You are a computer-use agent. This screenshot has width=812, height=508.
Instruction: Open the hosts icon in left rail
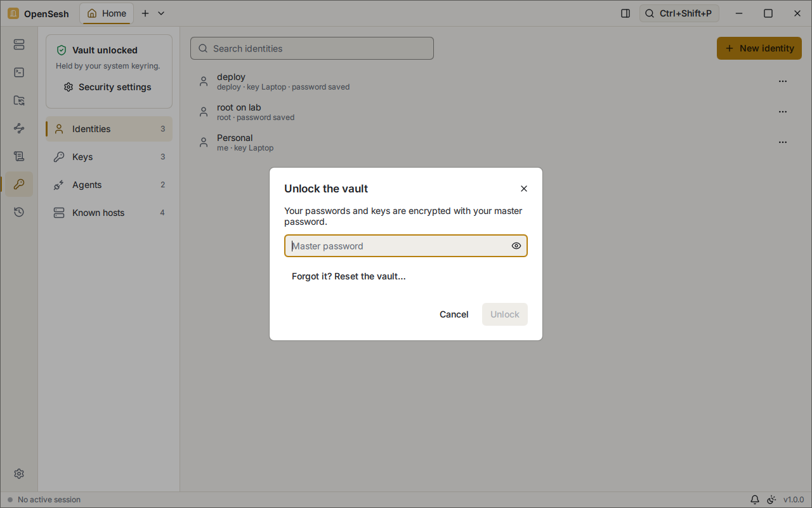pyautogui.click(x=19, y=44)
